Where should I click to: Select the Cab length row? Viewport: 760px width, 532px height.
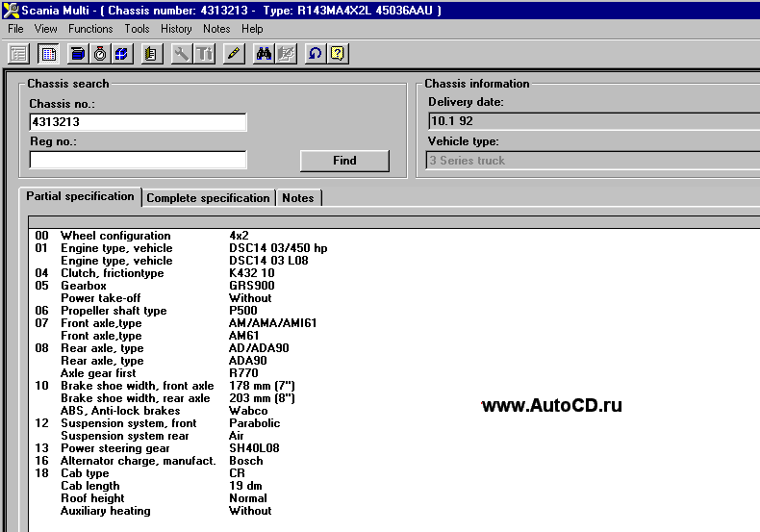coord(395,486)
